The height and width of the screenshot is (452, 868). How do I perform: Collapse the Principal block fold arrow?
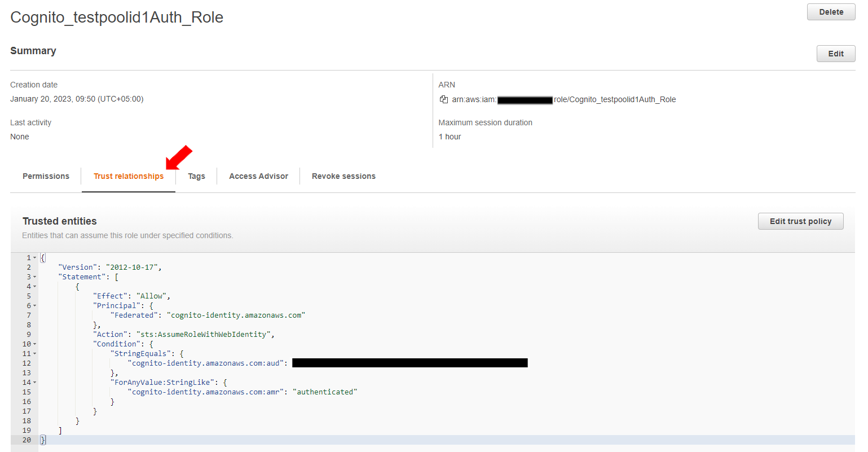pyautogui.click(x=34, y=306)
